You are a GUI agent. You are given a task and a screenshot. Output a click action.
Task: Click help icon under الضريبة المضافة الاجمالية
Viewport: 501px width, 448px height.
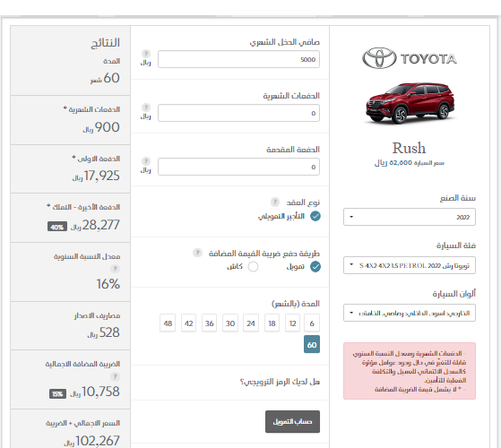(115, 377)
